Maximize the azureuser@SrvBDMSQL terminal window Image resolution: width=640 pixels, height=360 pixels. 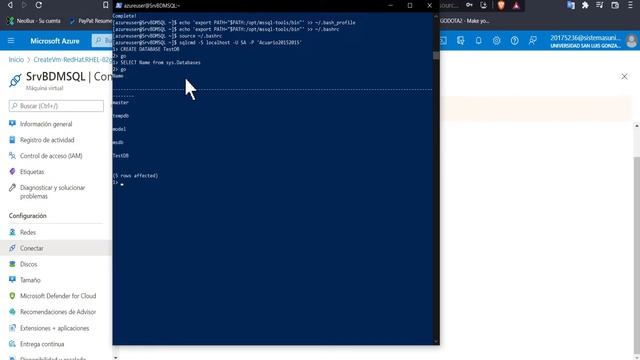click(x=410, y=5)
